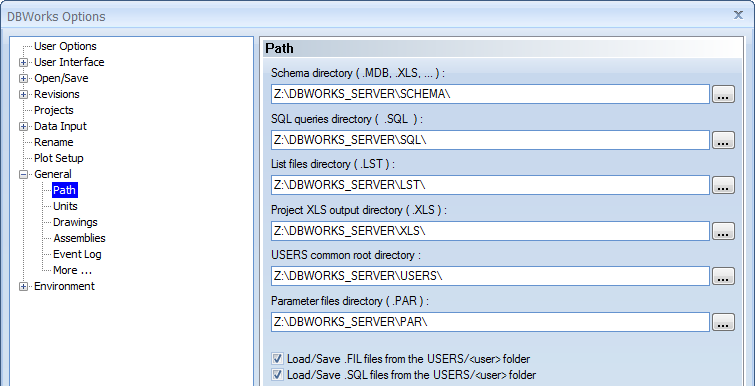The width and height of the screenshot is (755, 386).
Task: Expand the User Interface tree node
Action: [23, 63]
